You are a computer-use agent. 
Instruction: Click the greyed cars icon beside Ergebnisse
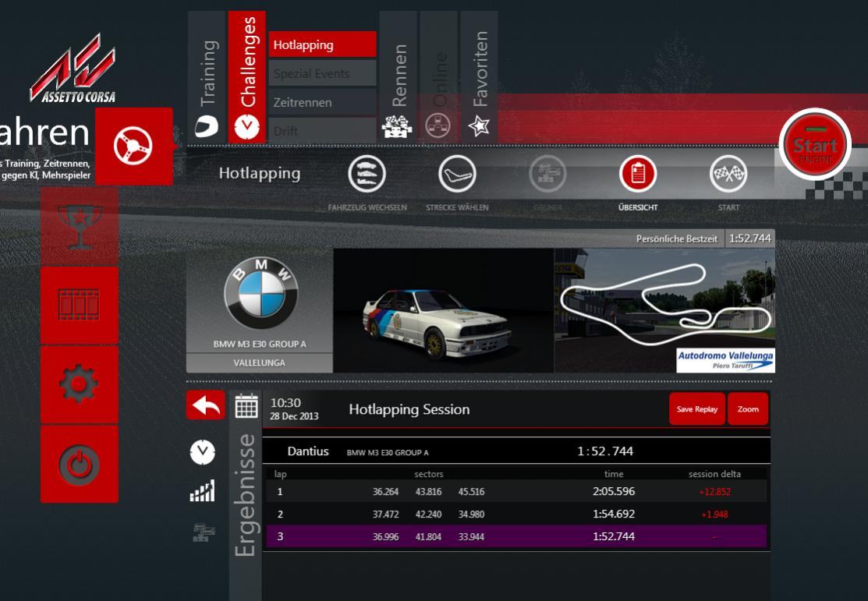(x=204, y=532)
